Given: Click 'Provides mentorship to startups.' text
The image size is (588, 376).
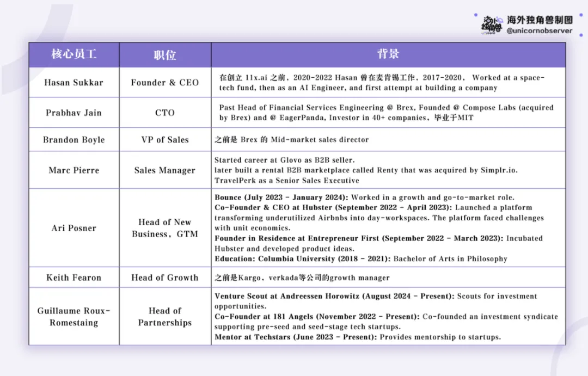Looking at the screenshot, I should [440, 337].
